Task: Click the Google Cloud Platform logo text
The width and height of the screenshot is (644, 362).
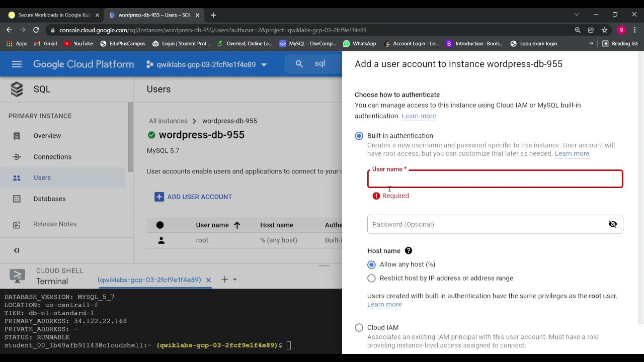Action: coord(84,64)
